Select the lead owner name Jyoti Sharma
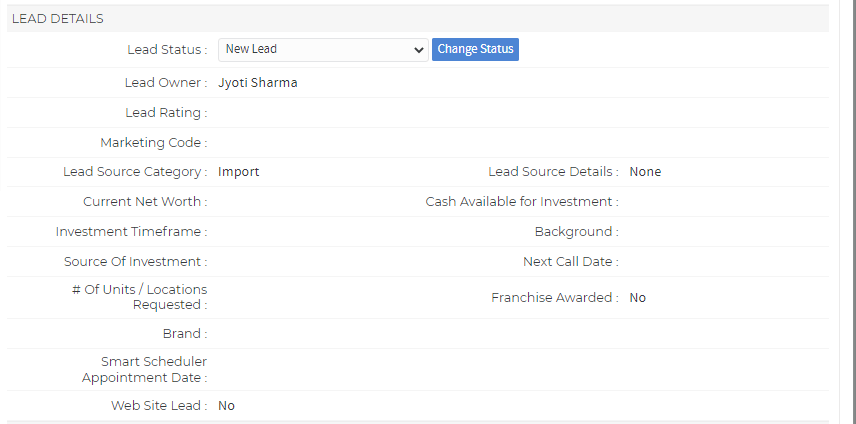 [257, 83]
